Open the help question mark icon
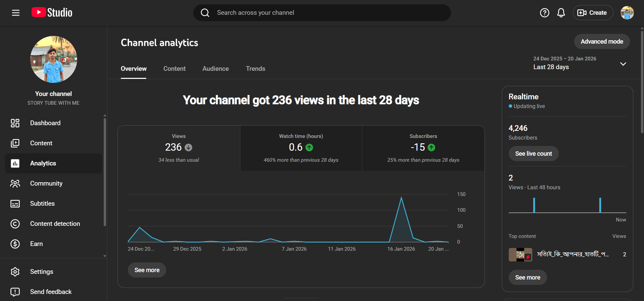Viewport: 644px width, 301px height. [544, 13]
